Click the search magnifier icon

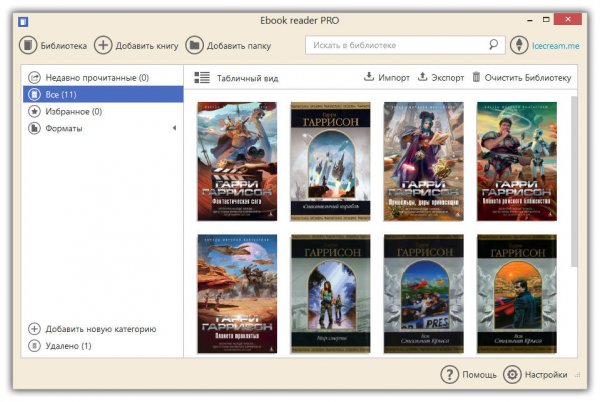[x=494, y=45]
